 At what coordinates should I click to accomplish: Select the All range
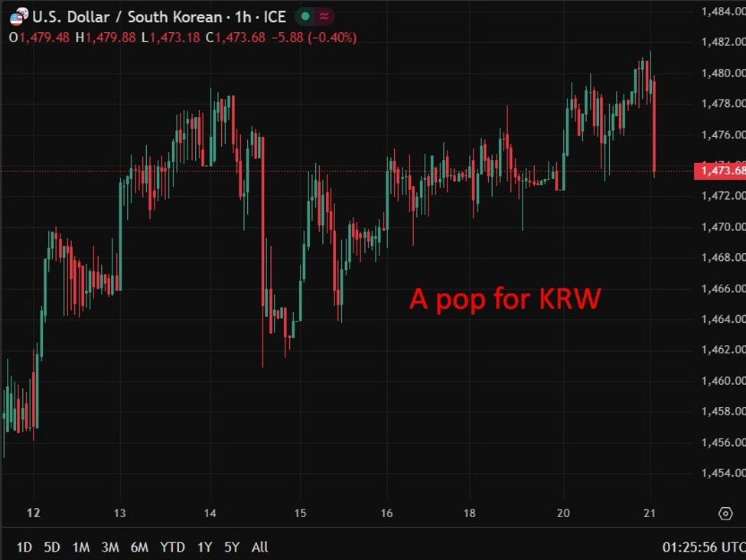tap(259, 548)
